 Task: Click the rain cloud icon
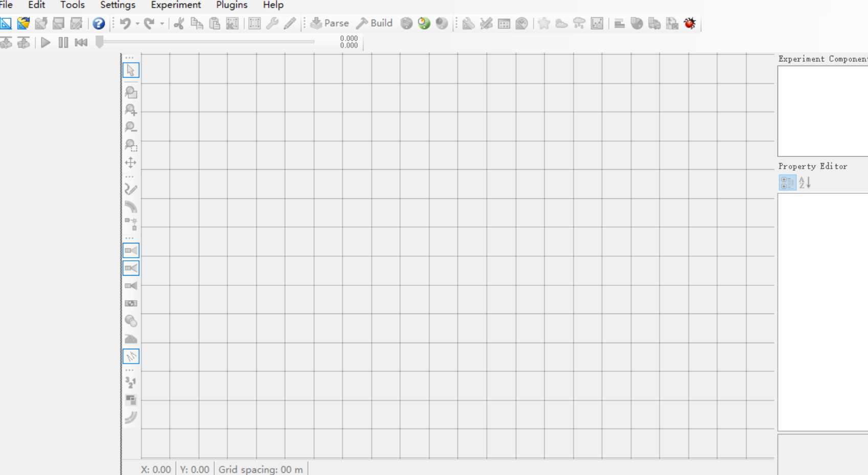[x=579, y=24]
